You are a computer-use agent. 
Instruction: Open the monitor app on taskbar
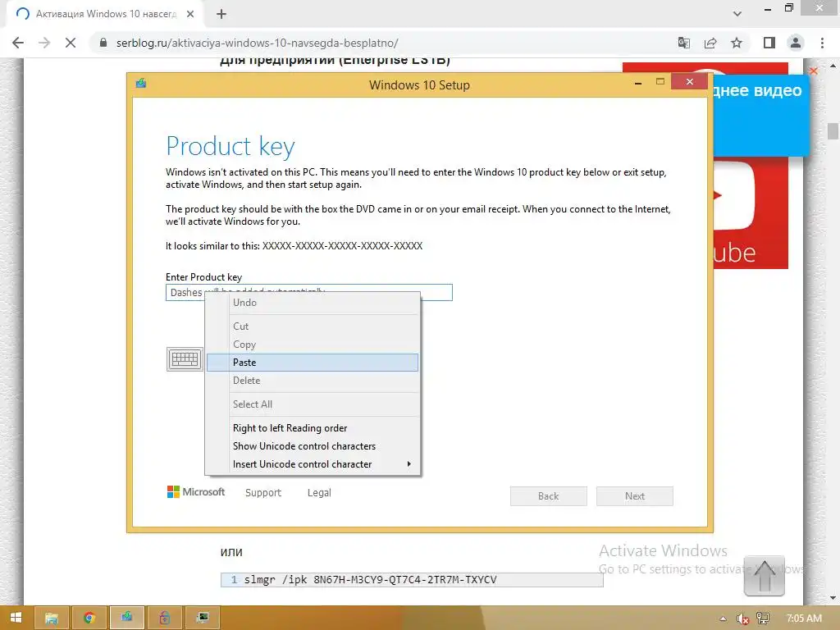(203, 618)
